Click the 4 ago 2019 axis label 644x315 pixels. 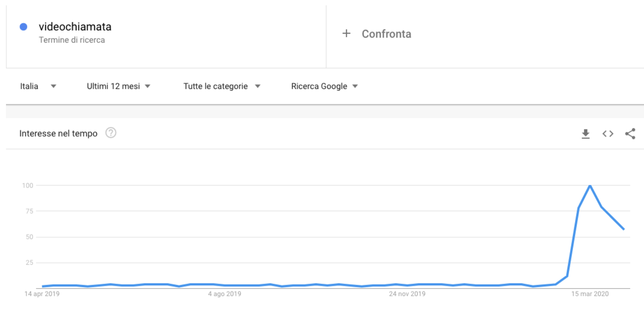(x=224, y=294)
